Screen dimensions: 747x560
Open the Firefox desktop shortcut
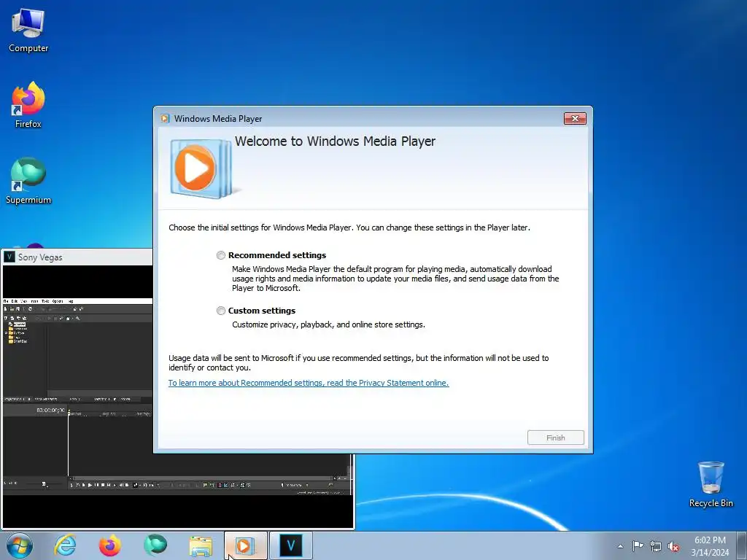point(28,106)
